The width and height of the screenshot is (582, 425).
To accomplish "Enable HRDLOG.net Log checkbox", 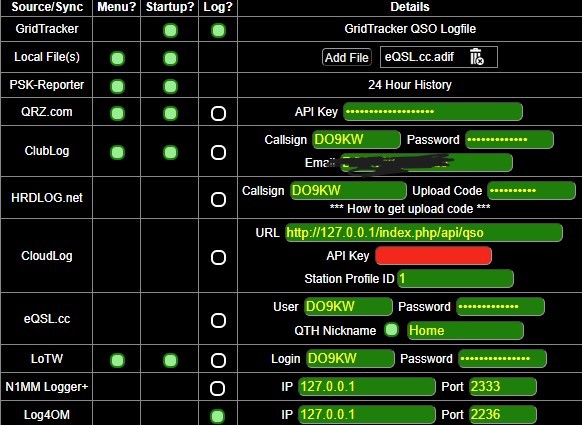I will [x=218, y=199].
